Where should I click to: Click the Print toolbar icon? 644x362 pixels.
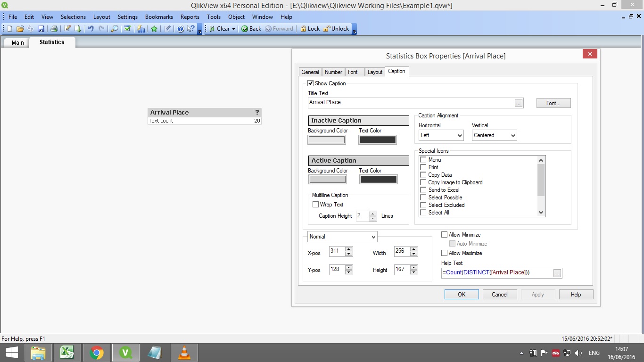point(54,29)
